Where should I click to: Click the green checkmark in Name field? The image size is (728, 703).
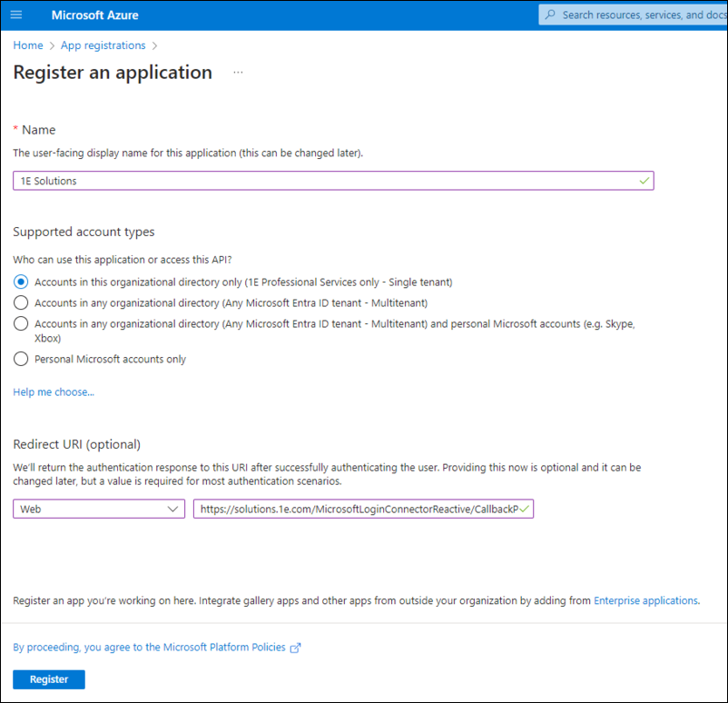click(644, 181)
